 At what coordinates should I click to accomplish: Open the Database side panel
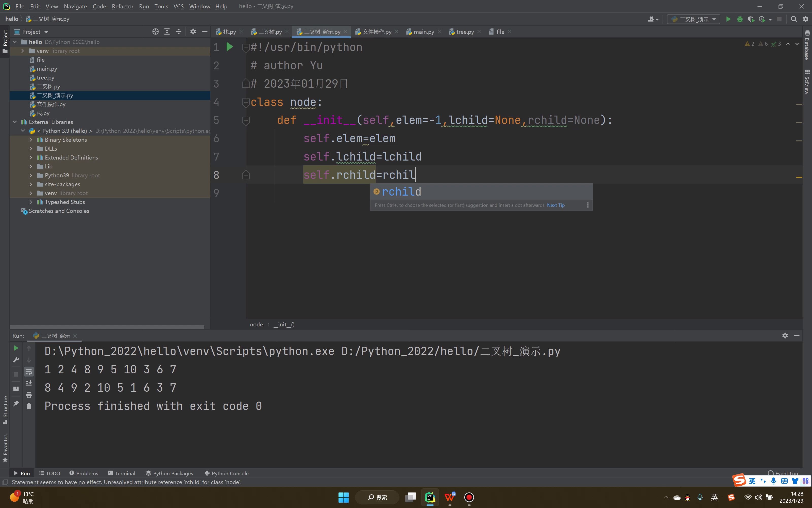pos(807,45)
